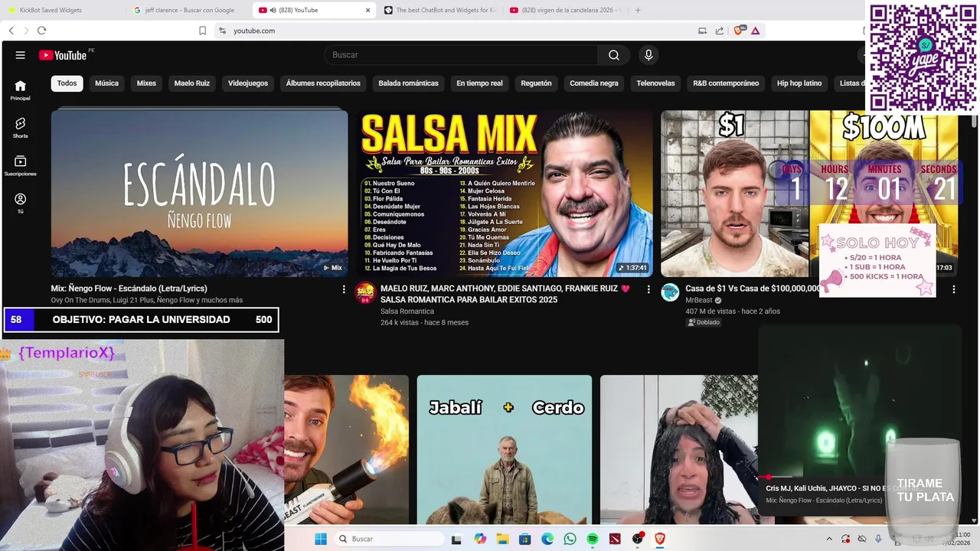Viewport: 980px width, 551px height.
Task: Select the Reguetón chip
Action: tap(536, 83)
